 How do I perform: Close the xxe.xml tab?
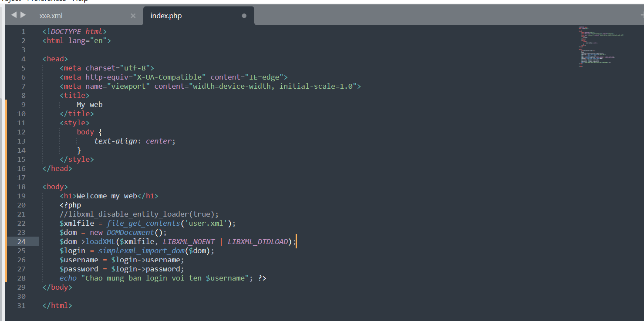pyautogui.click(x=133, y=15)
